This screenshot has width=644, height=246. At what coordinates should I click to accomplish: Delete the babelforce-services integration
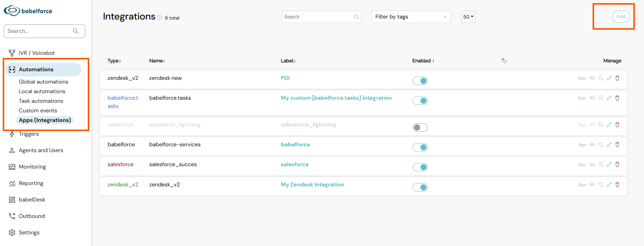point(617,145)
